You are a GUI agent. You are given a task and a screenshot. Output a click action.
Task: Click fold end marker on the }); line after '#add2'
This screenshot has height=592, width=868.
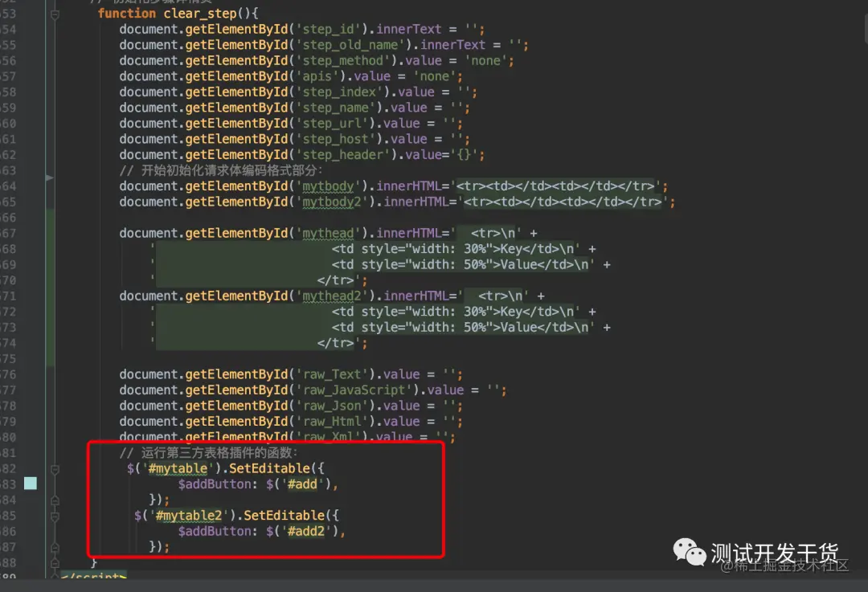pos(55,548)
